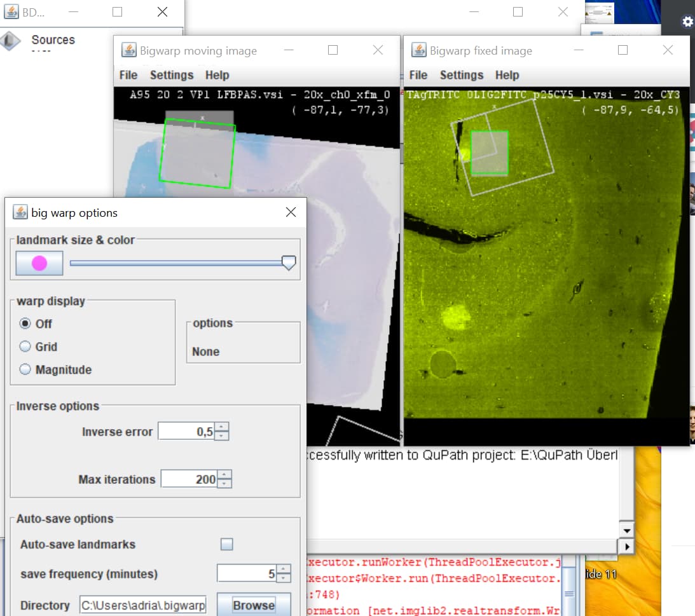This screenshot has width=695, height=616.
Task: Enable the Auto-save landmarks checkbox
Action: coord(227,544)
